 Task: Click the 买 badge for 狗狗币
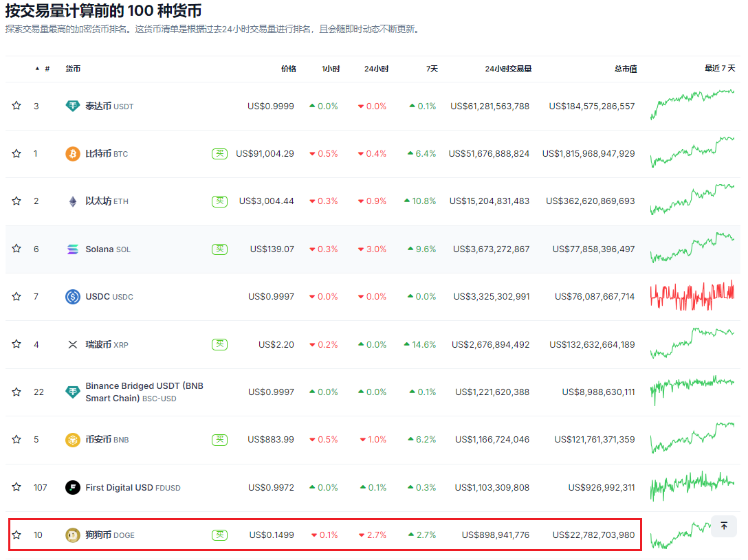(x=219, y=535)
